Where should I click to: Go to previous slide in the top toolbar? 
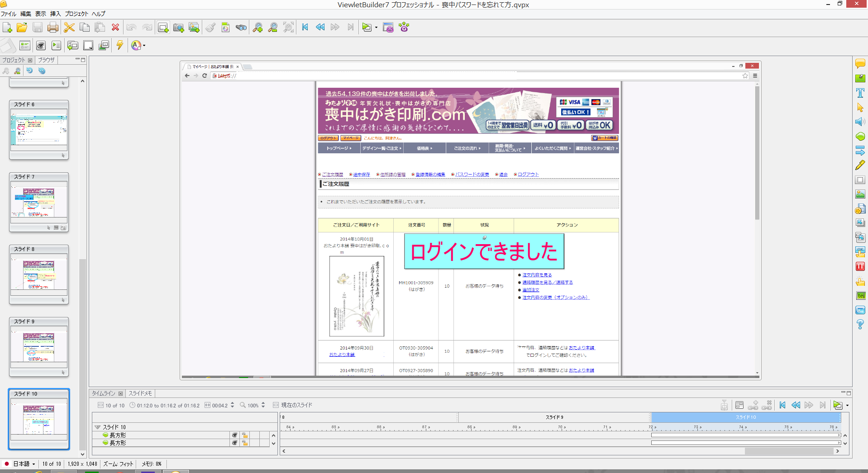[x=320, y=27]
